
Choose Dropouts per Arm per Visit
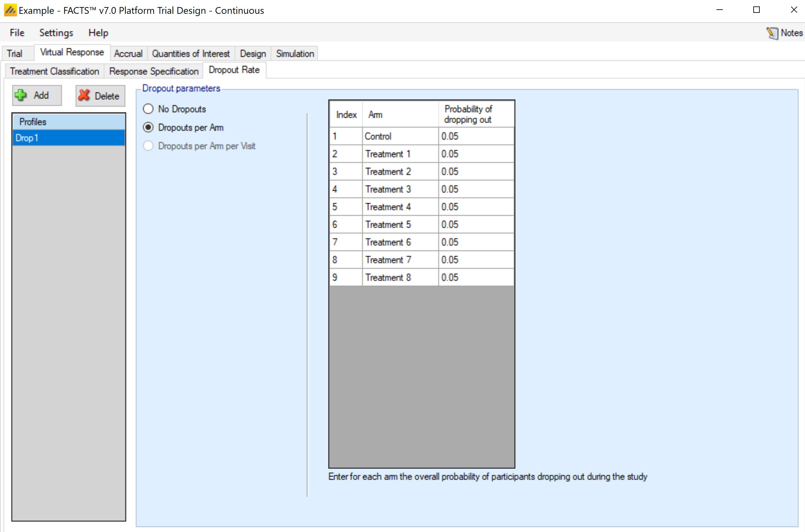pos(148,146)
